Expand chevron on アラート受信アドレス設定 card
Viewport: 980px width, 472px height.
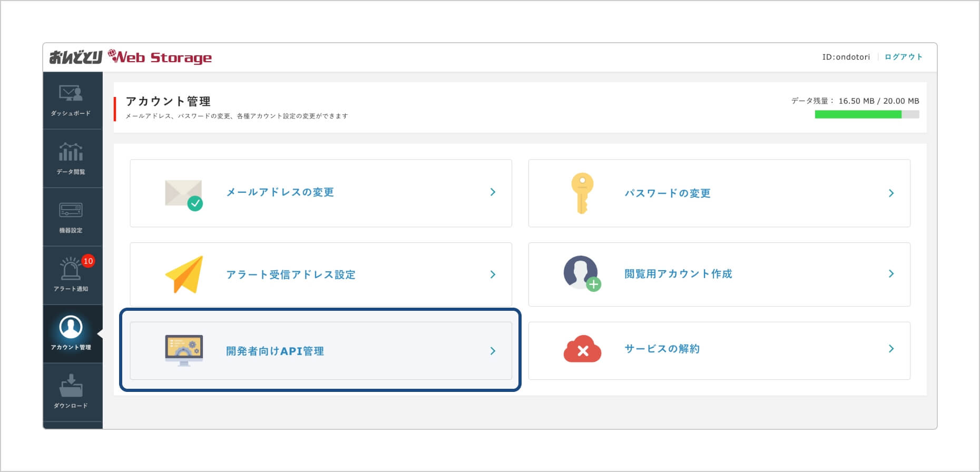pyautogui.click(x=493, y=274)
